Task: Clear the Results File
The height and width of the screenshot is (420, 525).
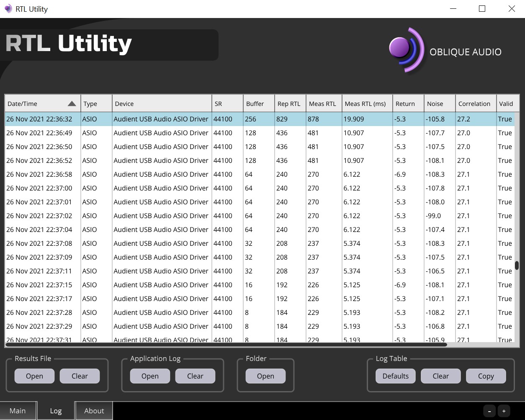Action: (x=80, y=376)
